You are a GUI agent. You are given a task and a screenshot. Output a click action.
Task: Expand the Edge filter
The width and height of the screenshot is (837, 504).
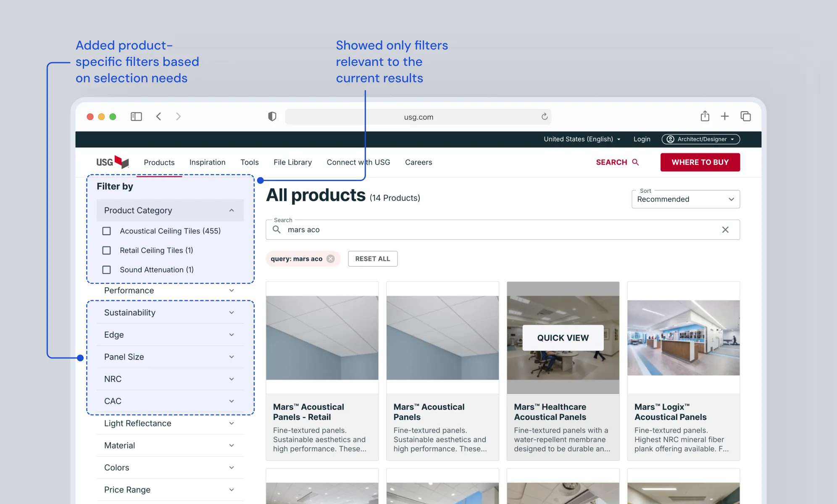(x=170, y=335)
